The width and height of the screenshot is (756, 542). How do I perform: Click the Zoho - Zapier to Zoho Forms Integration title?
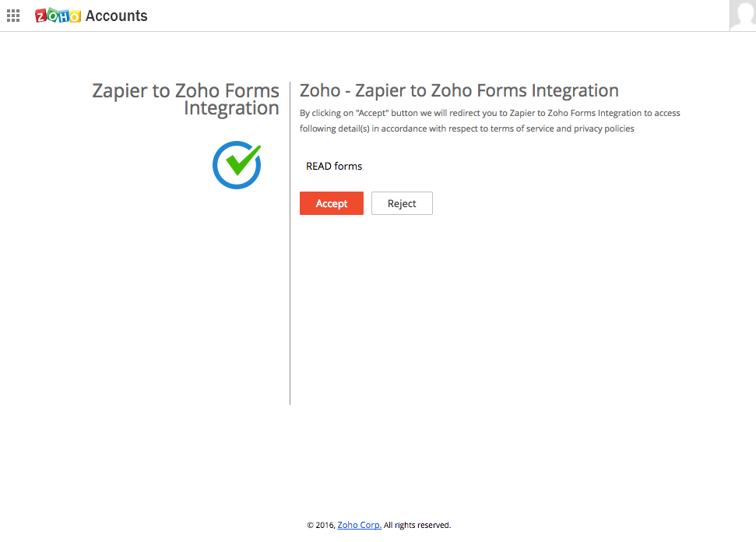point(459,90)
